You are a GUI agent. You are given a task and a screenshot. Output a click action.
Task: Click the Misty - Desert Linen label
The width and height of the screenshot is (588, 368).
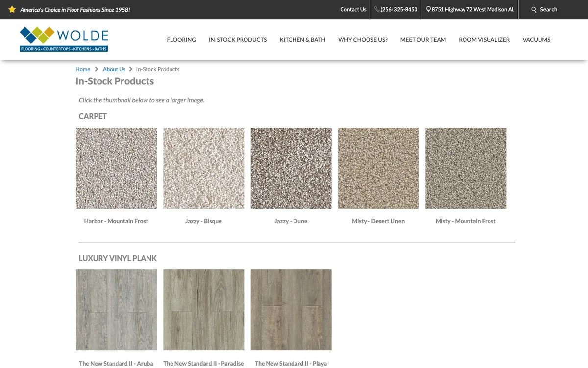click(x=378, y=221)
